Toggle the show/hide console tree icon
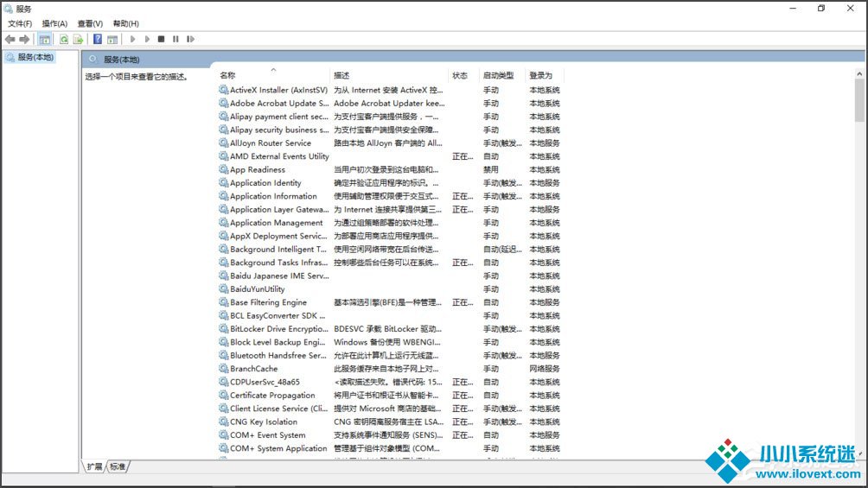 (x=44, y=39)
